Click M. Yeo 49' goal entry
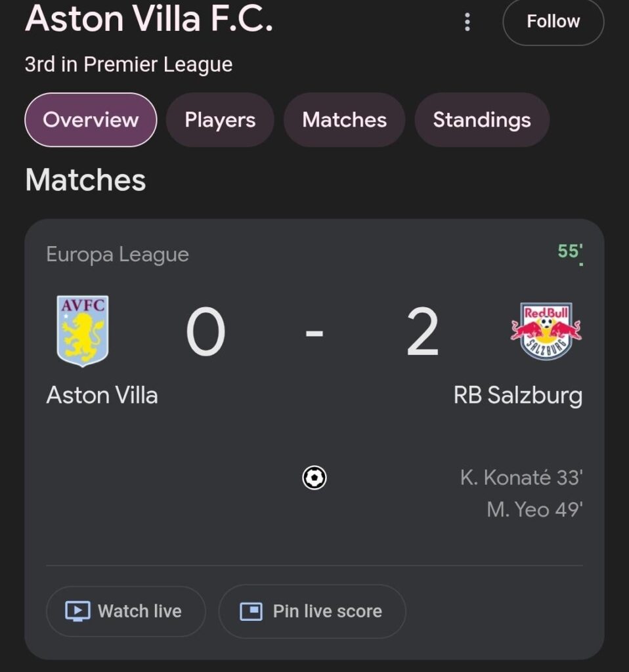Viewport: 629px width, 672px height. coord(534,509)
